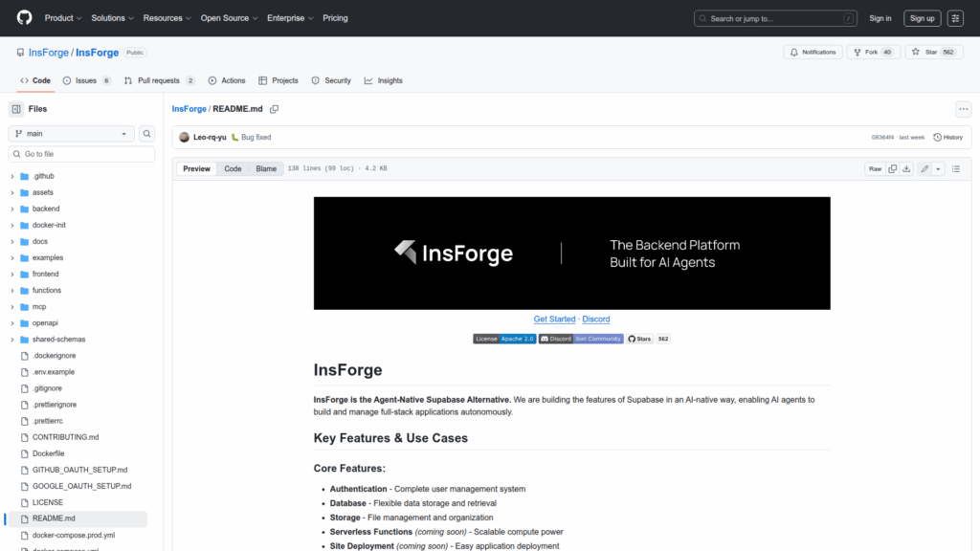Screen dimensions: 980x551
Task: Click the Go to file input
Action: 82,154
